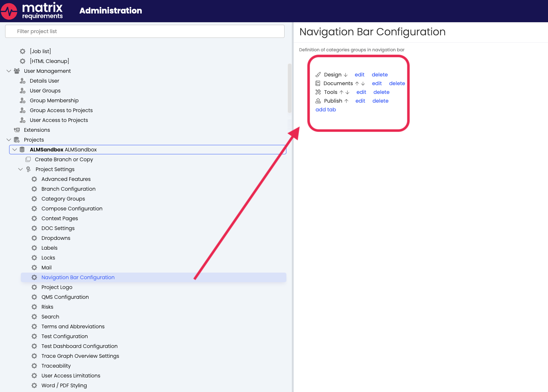Click the Projects database icon
The height and width of the screenshot is (392, 548).
tap(17, 140)
